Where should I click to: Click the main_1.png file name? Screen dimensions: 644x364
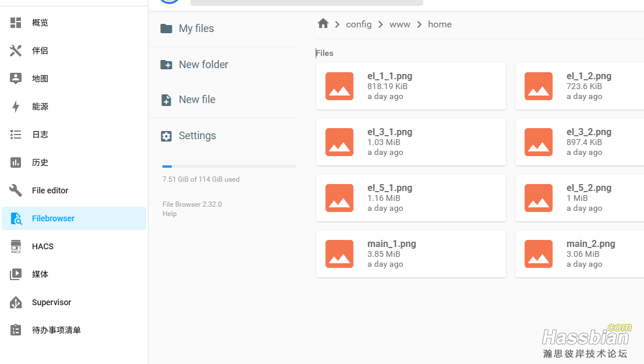391,243
